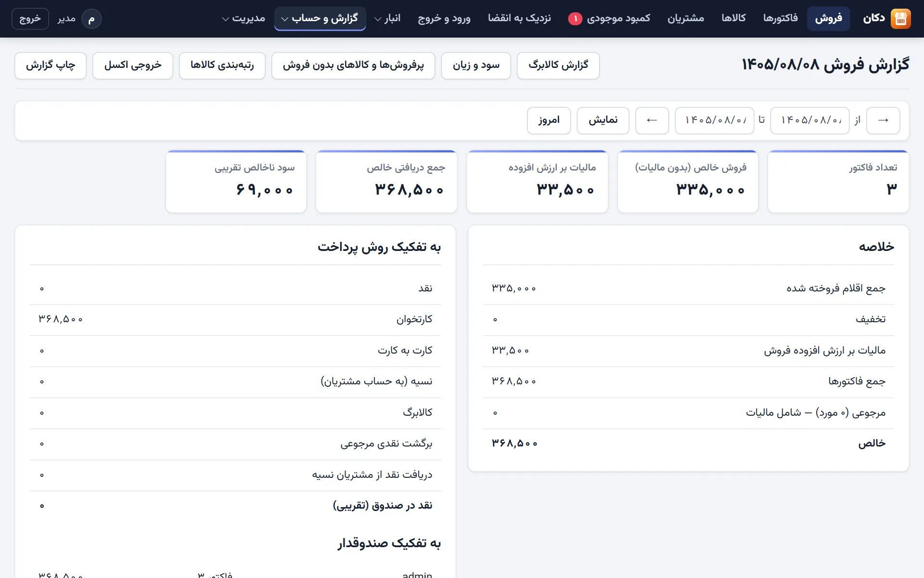Click the نمایش button
Image resolution: width=924 pixels, height=578 pixels.
(x=603, y=120)
